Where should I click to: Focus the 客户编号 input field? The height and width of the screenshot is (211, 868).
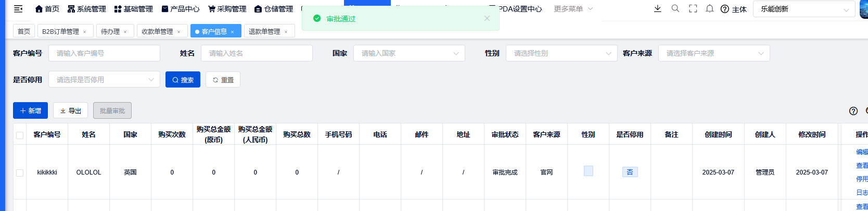[x=104, y=53]
